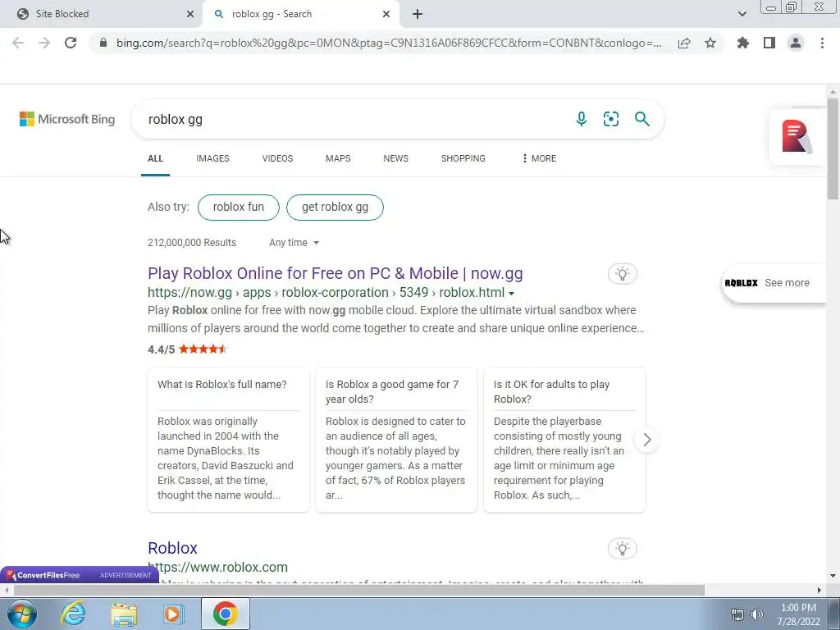Screen dimensions: 840x630
Task: Show next question cards arrow
Action: point(647,440)
